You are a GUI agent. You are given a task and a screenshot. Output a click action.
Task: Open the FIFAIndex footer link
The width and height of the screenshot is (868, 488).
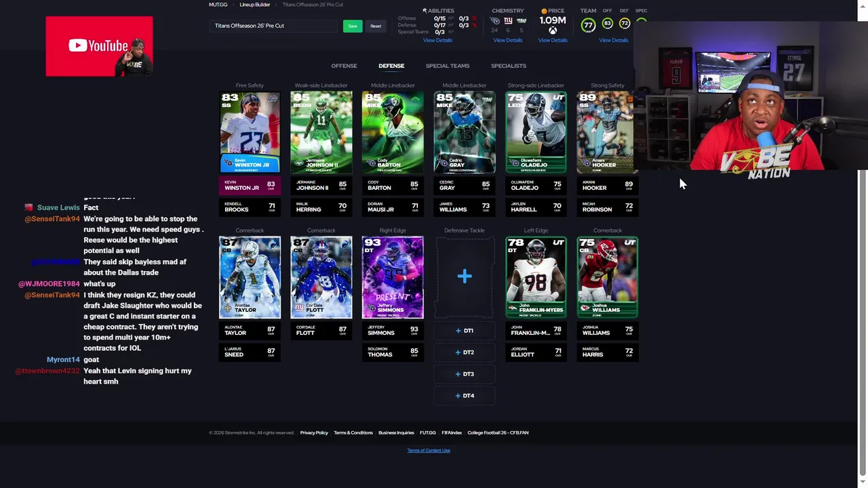452,432
